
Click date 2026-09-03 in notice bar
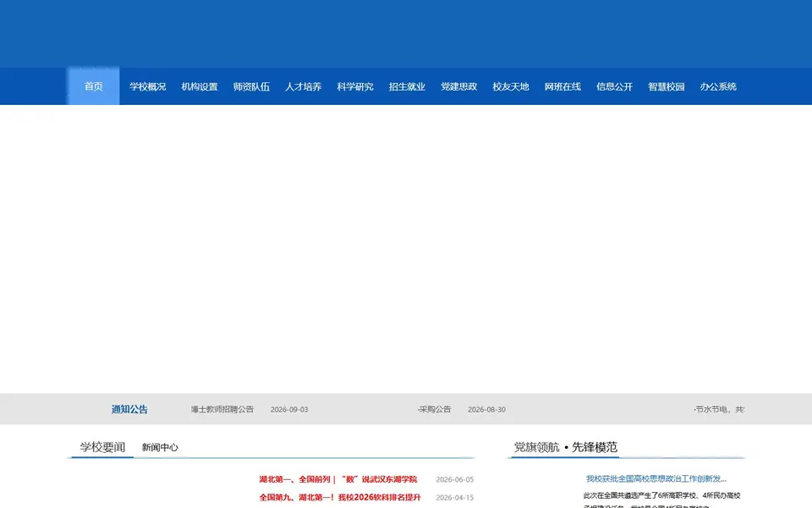289,410
